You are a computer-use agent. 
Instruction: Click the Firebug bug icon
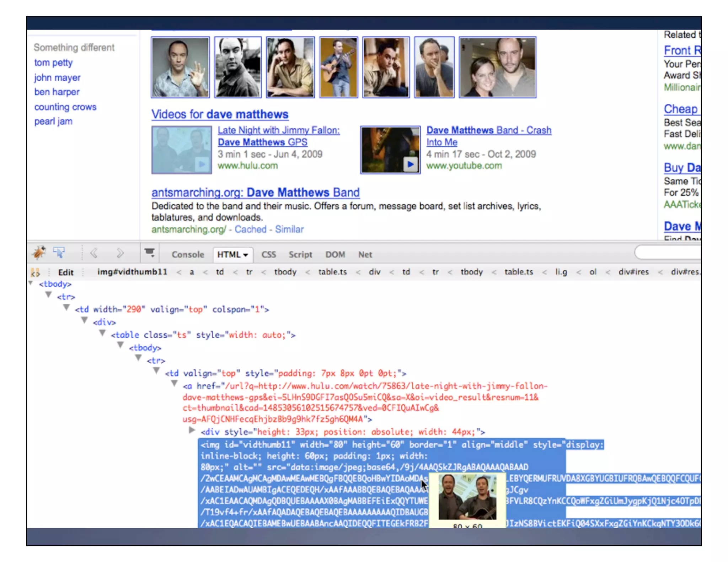click(x=39, y=253)
